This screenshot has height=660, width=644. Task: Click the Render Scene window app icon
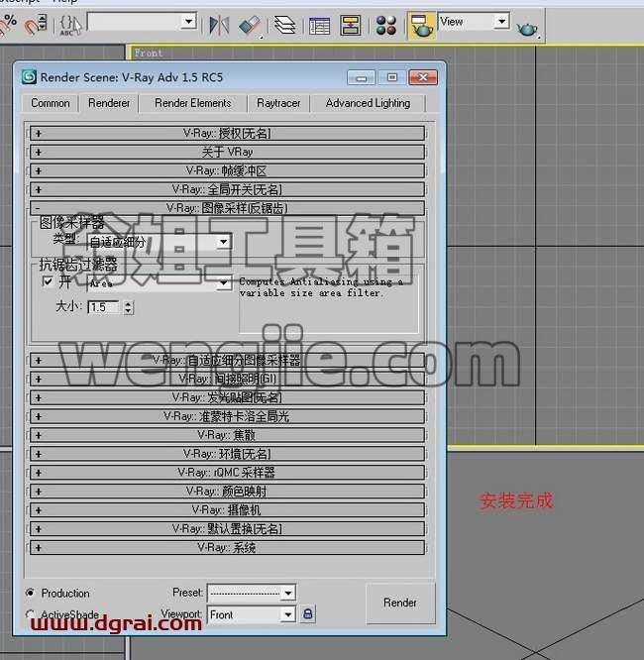[29, 77]
